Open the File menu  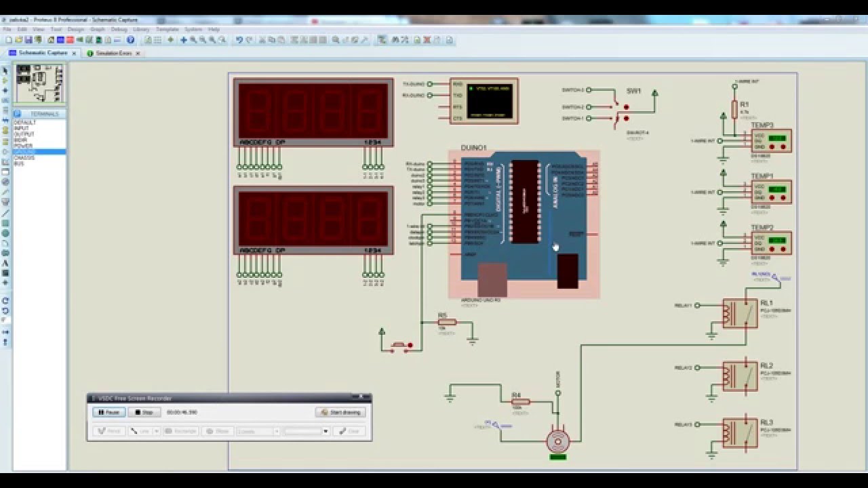(x=7, y=30)
